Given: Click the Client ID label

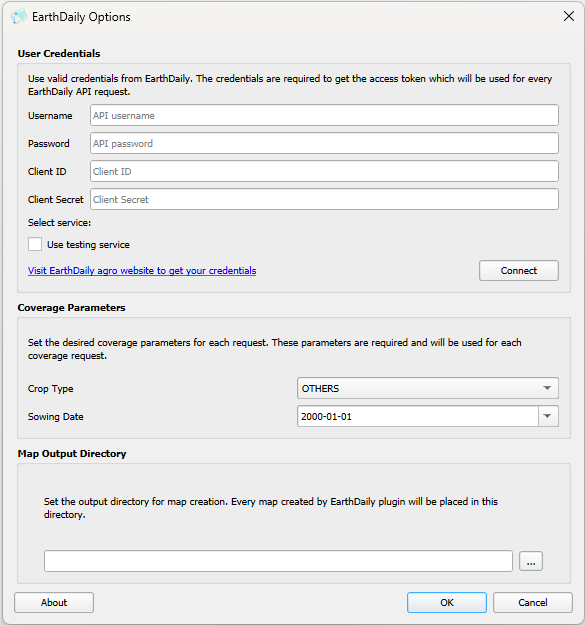Looking at the screenshot, I should tap(47, 172).
